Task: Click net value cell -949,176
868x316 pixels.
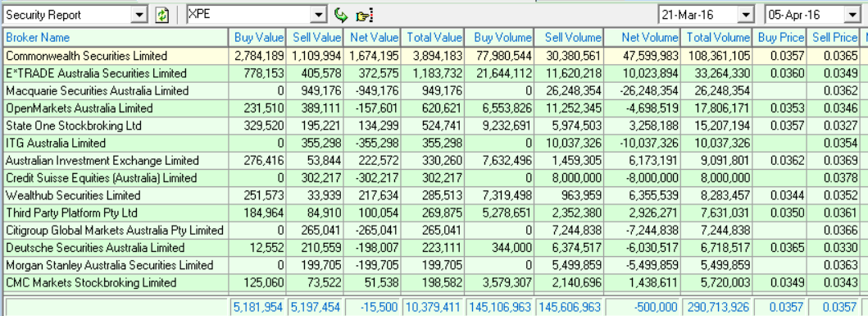Action: tap(372, 91)
